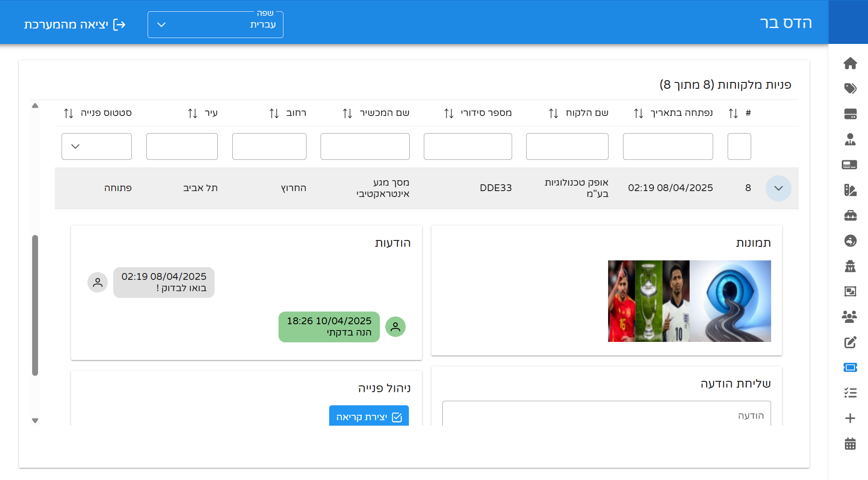Image resolution: width=868 pixels, height=480 pixels.
Task: Sort by נפתחה בתאריך column arrows
Action: coord(638,113)
